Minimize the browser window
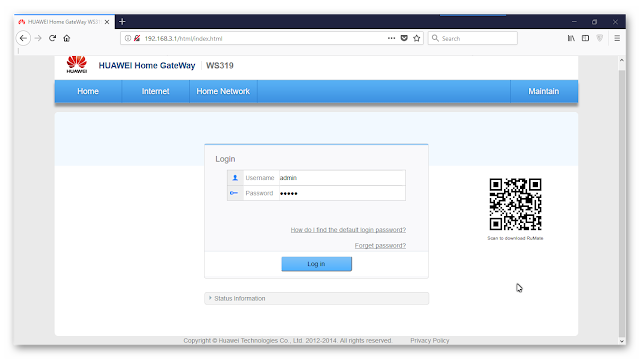 (x=574, y=22)
